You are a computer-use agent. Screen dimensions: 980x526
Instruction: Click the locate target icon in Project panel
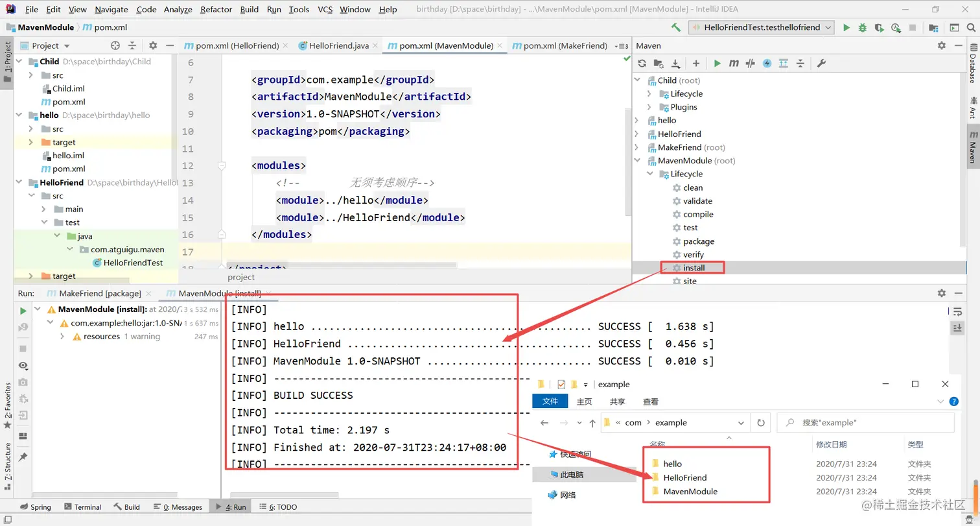[115, 45]
